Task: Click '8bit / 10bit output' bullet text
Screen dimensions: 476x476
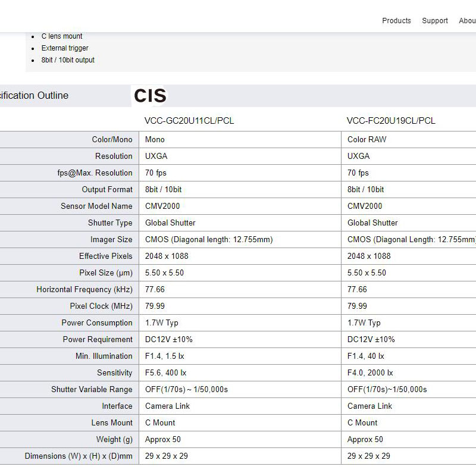Action: (x=68, y=60)
